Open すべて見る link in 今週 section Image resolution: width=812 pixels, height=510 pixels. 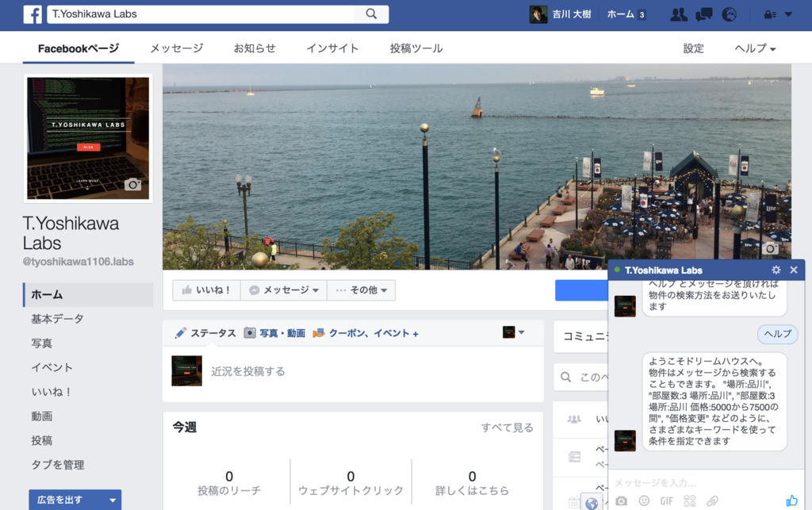tap(506, 427)
